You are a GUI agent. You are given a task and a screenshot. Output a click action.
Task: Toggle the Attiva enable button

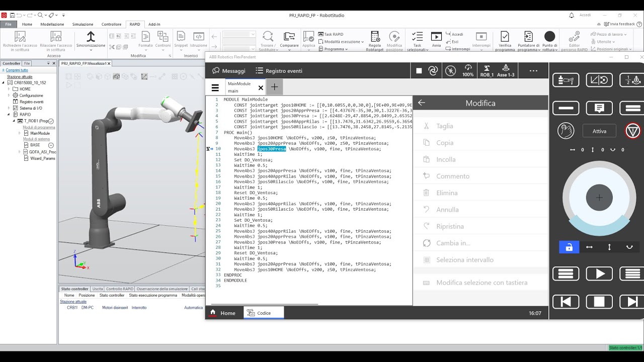click(x=599, y=131)
